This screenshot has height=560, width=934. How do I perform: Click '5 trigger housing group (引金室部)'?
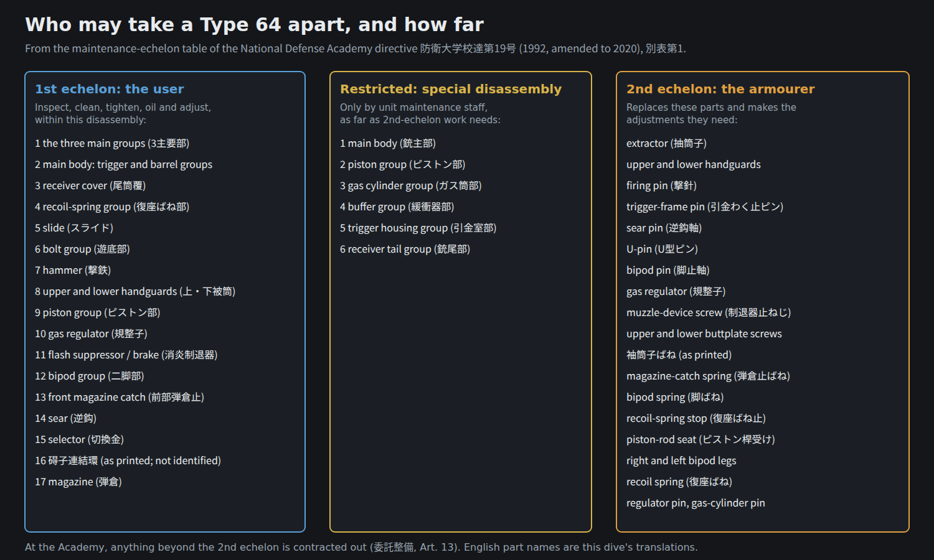click(418, 228)
